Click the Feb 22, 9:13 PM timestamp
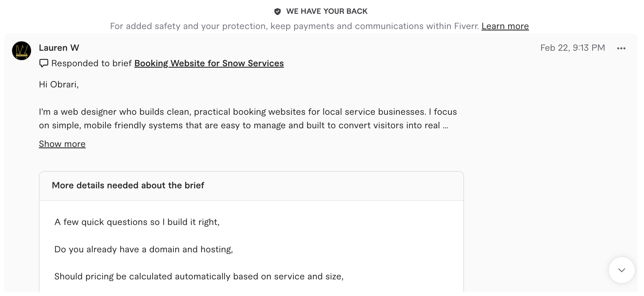 point(573,47)
